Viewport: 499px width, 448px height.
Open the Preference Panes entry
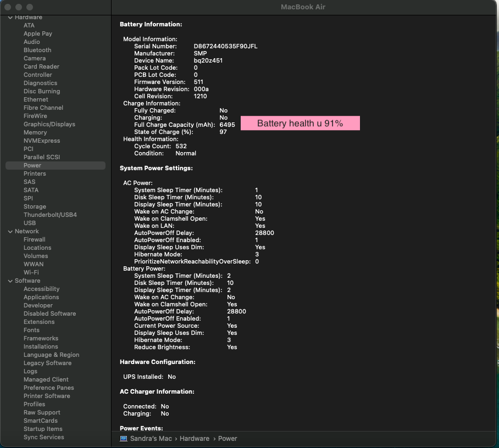coord(49,388)
